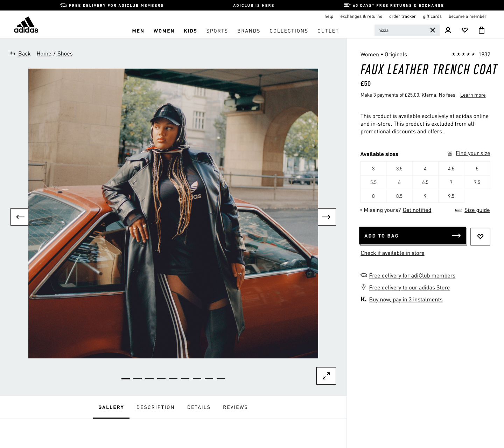Click the delivery truck icon beside adiClub delivery

pyautogui.click(x=364, y=275)
